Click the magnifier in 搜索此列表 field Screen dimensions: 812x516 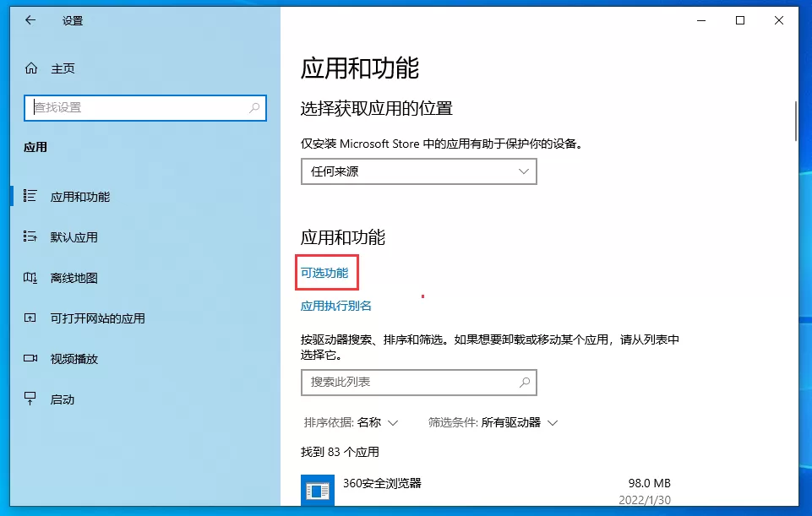524,383
